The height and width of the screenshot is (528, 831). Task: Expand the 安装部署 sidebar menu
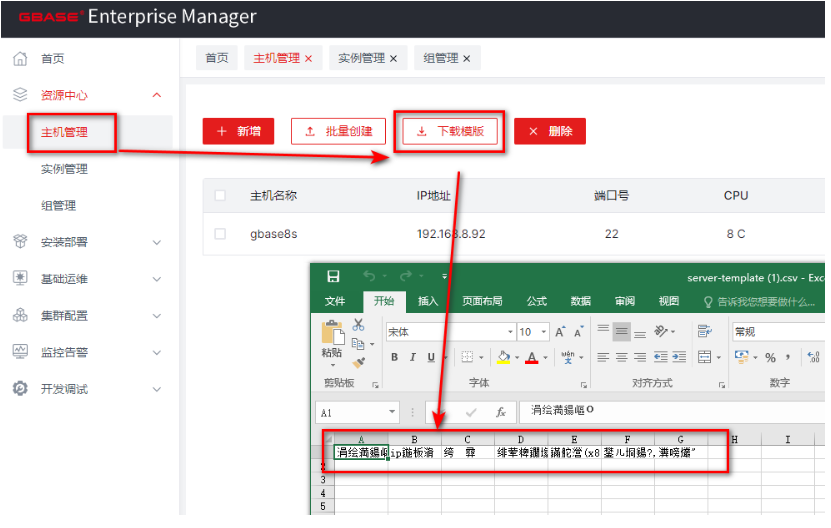click(x=156, y=242)
